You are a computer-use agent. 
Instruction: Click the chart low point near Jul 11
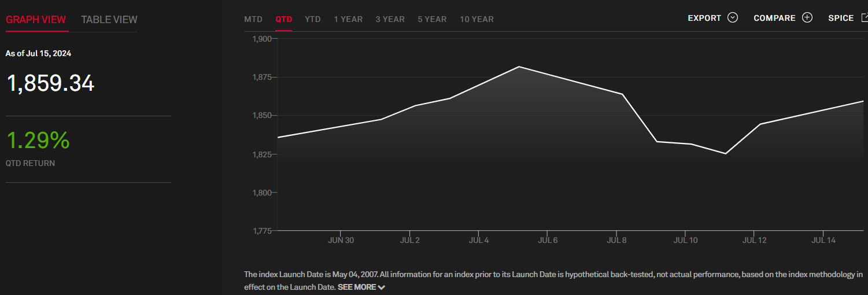pyautogui.click(x=725, y=153)
